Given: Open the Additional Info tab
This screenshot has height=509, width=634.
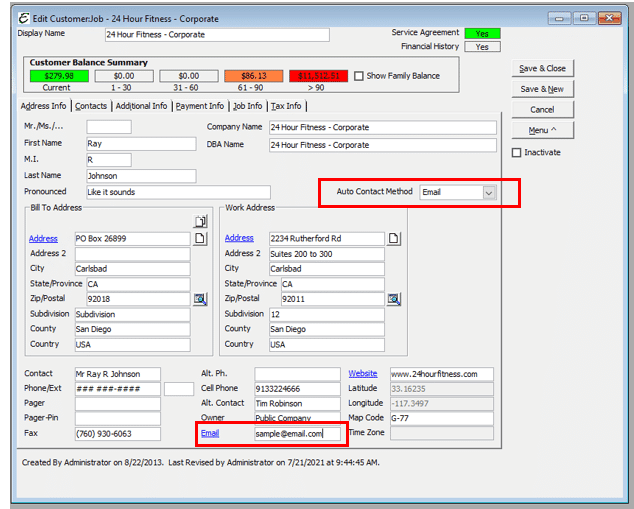Looking at the screenshot, I should [142, 106].
